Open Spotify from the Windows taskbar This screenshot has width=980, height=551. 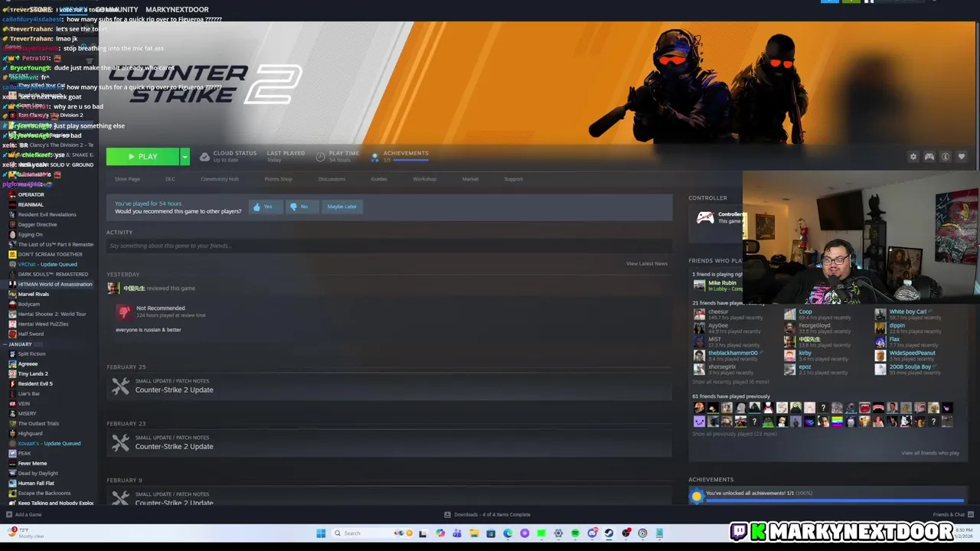click(575, 533)
